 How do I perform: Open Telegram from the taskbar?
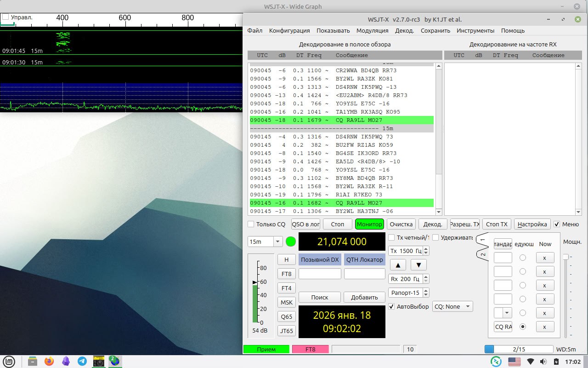pos(82,361)
